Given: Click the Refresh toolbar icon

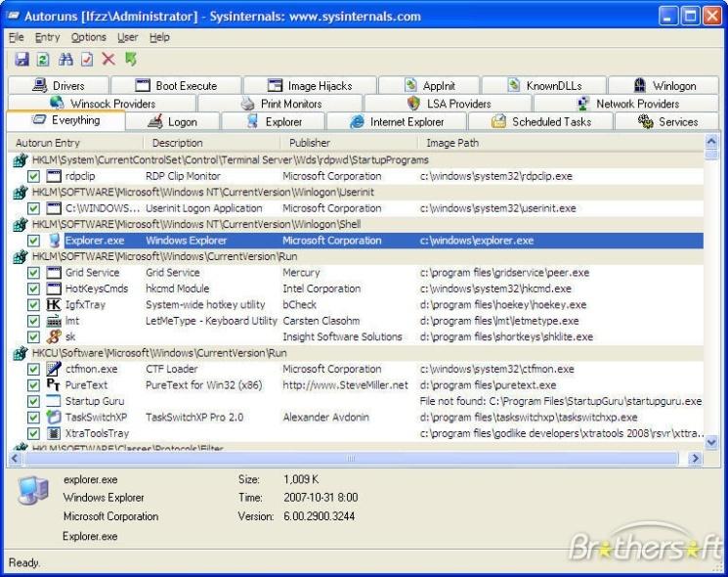Looking at the screenshot, I should click(x=43, y=59).
